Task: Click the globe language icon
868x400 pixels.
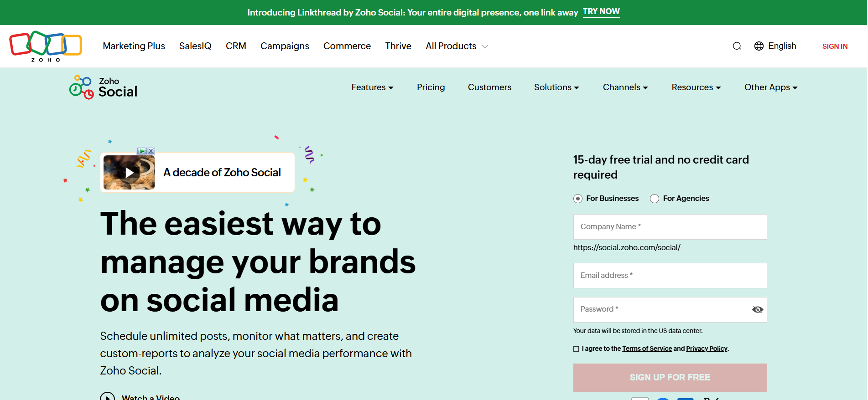Action: coord(759,46)
